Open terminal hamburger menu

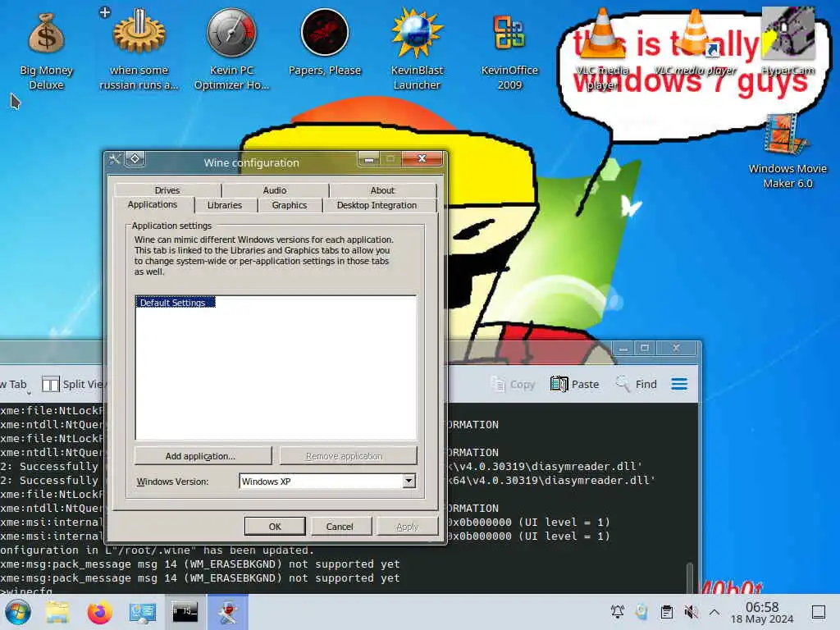(679, 384)
